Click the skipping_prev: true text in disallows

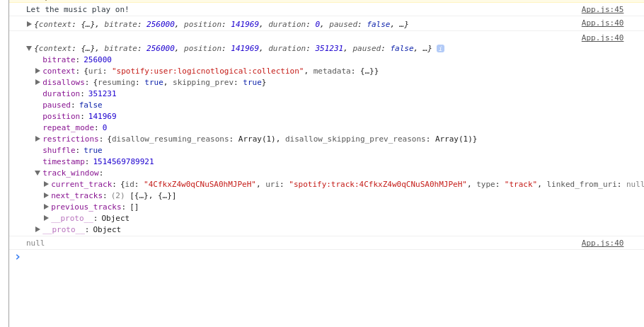point(217,82)
